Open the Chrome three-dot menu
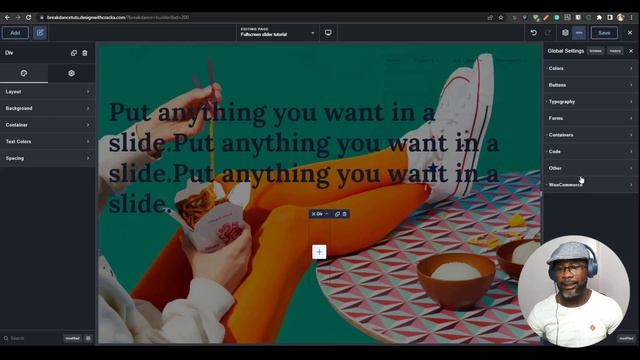This screenshot has height=360, width=640. pos(631,18)
